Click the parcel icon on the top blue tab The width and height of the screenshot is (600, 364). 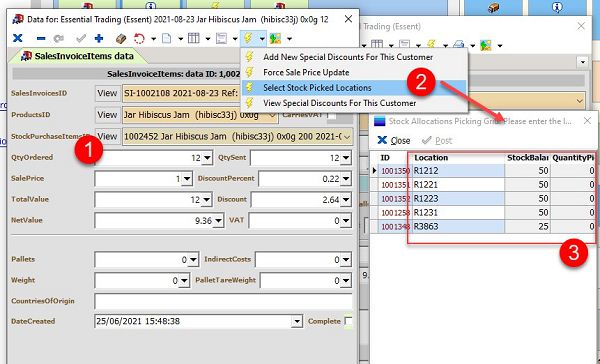[493, 7]
